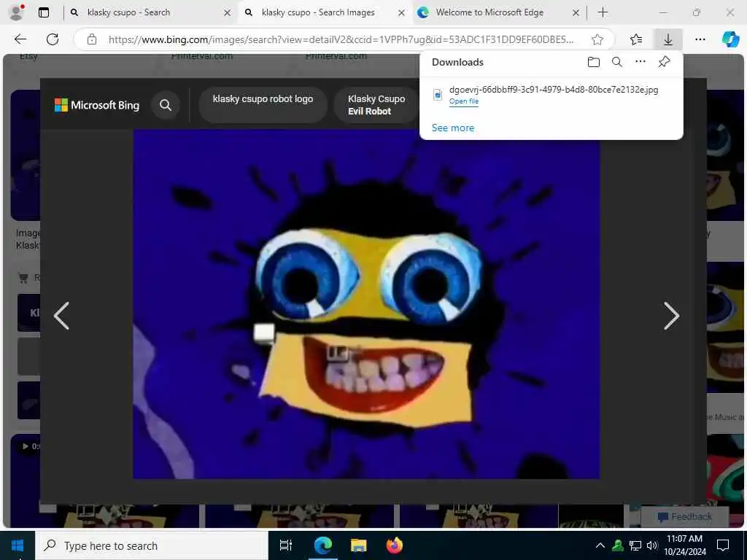Add this page to favorites with the star
Screen dimensions: 747x560
(x=597, y=39)
